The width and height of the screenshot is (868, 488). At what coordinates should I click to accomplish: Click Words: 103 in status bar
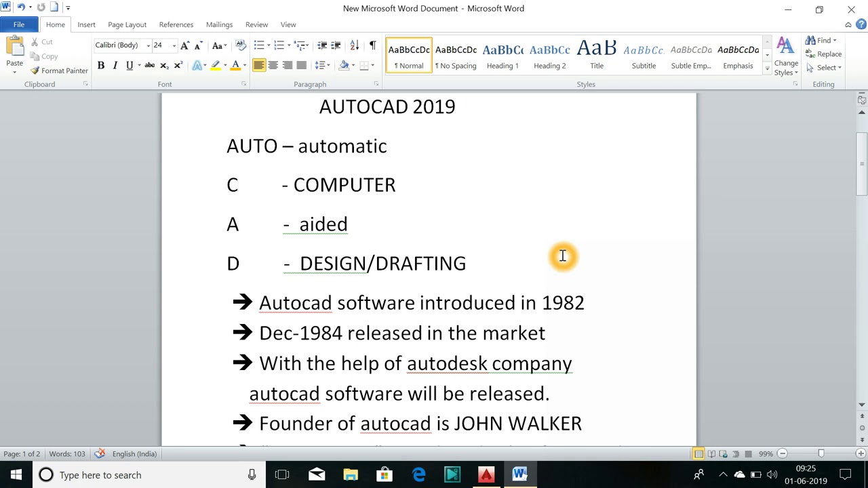(67, 453)
